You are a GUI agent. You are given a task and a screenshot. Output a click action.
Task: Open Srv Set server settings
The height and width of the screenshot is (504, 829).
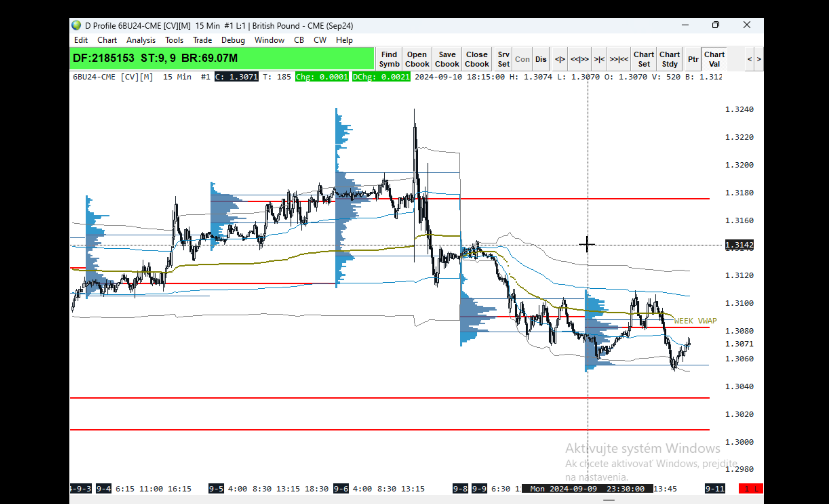pos(503,59)
